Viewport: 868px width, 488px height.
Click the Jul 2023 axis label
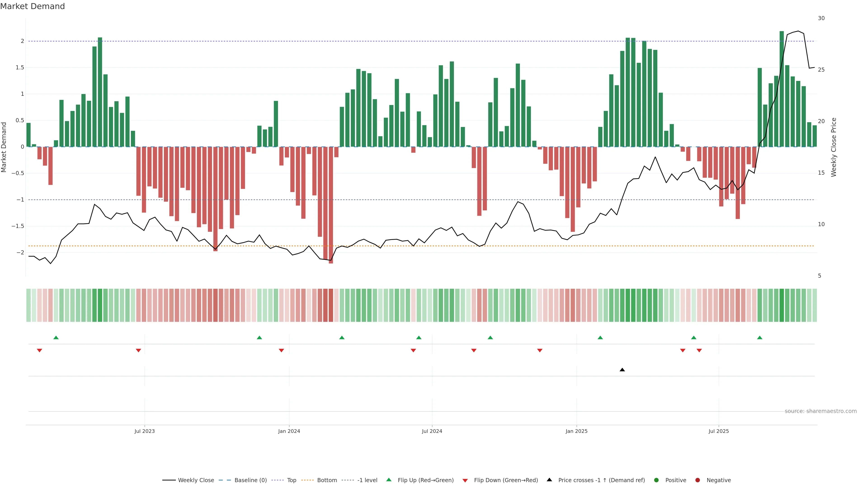tap(145, 431)
